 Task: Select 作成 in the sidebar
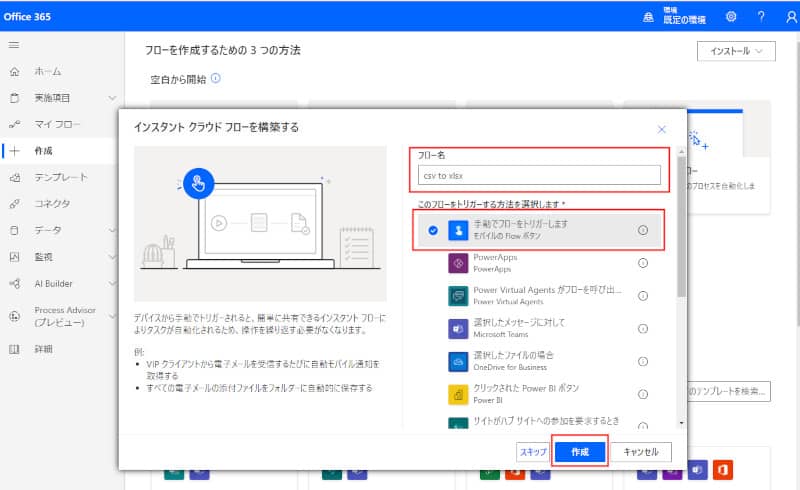pyautogui.click(x=43, y=151)
